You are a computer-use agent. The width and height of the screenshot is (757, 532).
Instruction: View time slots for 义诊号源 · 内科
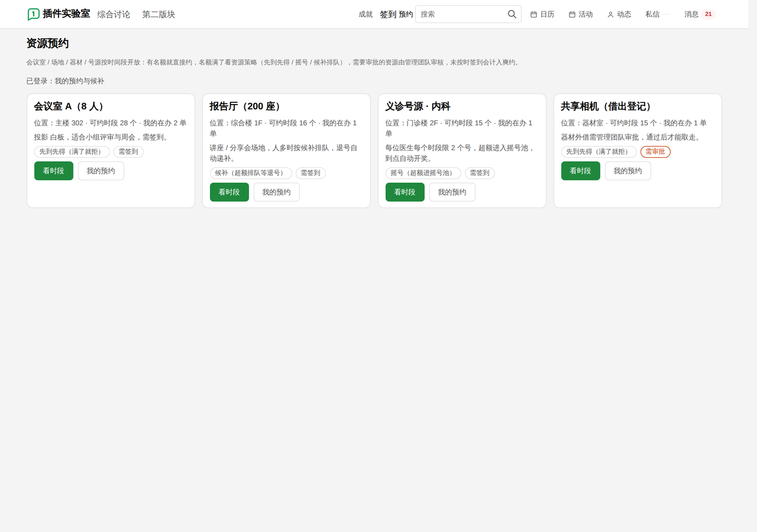[405, 192]
